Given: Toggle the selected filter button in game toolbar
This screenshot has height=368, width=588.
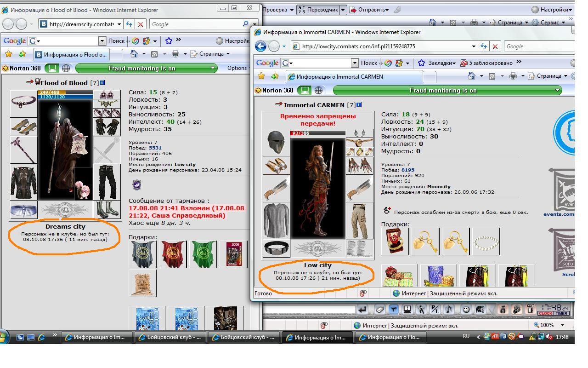Looking at the screenshot, I should 393,310.
